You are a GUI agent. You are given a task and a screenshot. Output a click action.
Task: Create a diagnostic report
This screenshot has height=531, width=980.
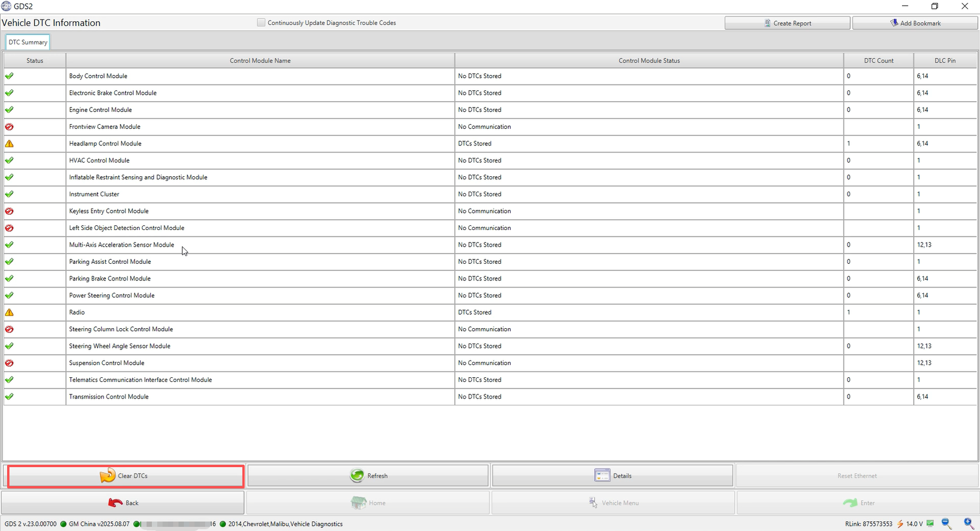(x=787, y=23)
